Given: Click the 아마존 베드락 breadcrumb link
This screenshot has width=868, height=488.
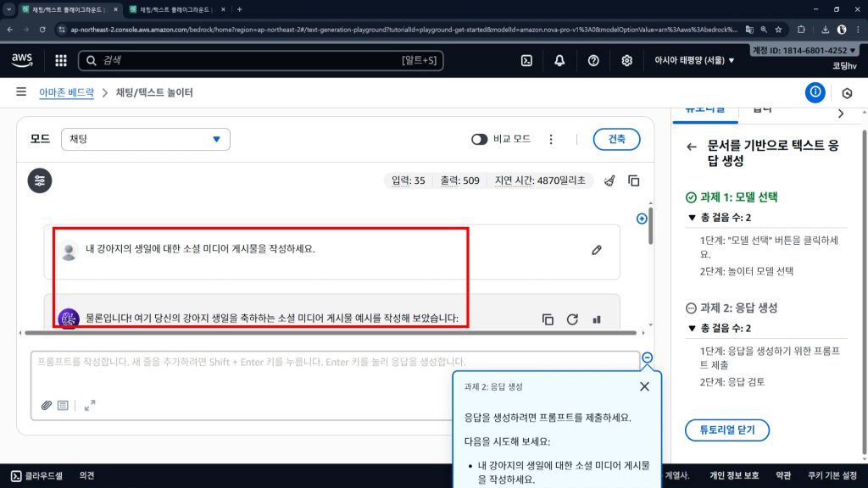Looking at the screenshot, I should pos(66,92).
